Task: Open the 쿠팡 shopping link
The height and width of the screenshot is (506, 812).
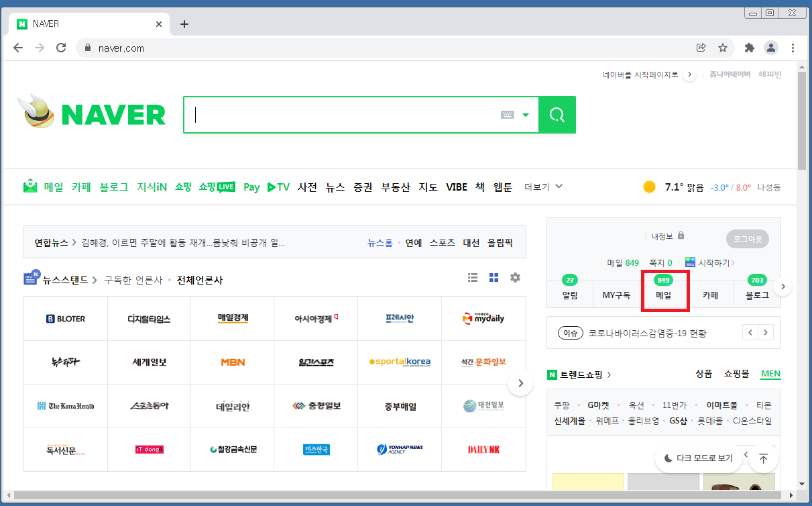Action: point(562,405)
